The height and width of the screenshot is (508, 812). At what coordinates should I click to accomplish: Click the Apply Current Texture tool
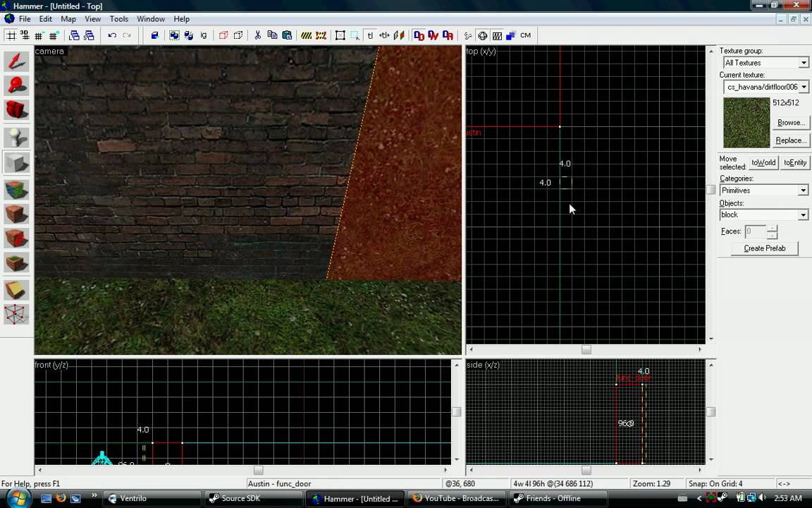(x=17, y=214)
